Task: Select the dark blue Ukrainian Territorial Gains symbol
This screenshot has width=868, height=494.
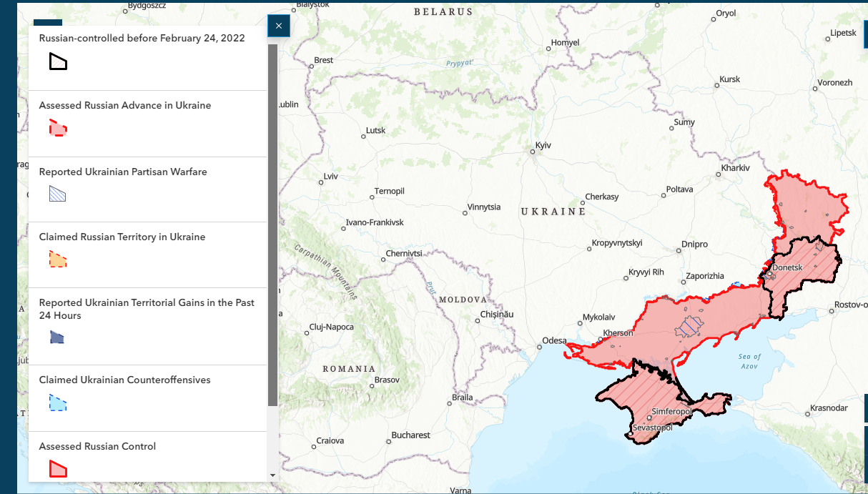Action: 58,337
